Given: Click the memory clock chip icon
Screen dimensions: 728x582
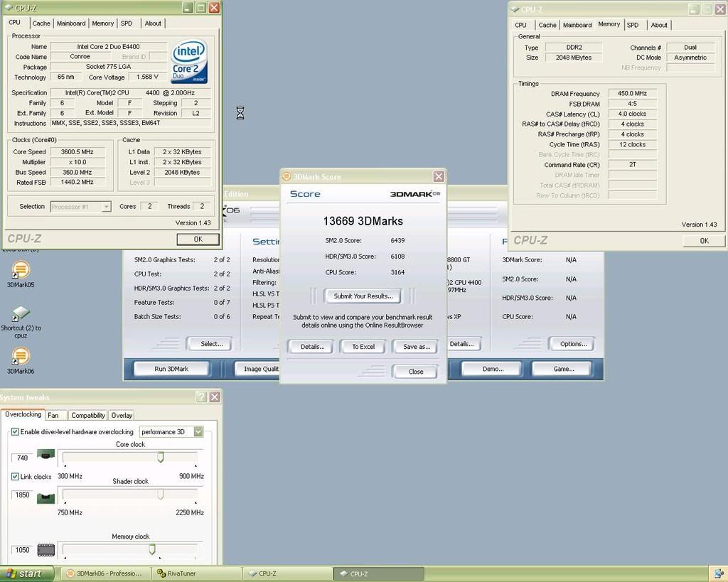Looking at the screenshot, I should [x=45, y=551].
